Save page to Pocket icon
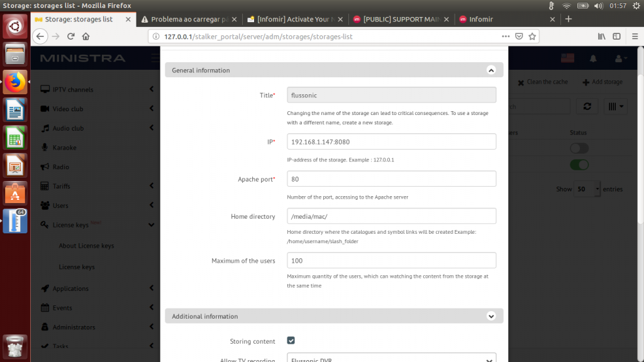This screenshot has width=644, height=362. point(519,36)
